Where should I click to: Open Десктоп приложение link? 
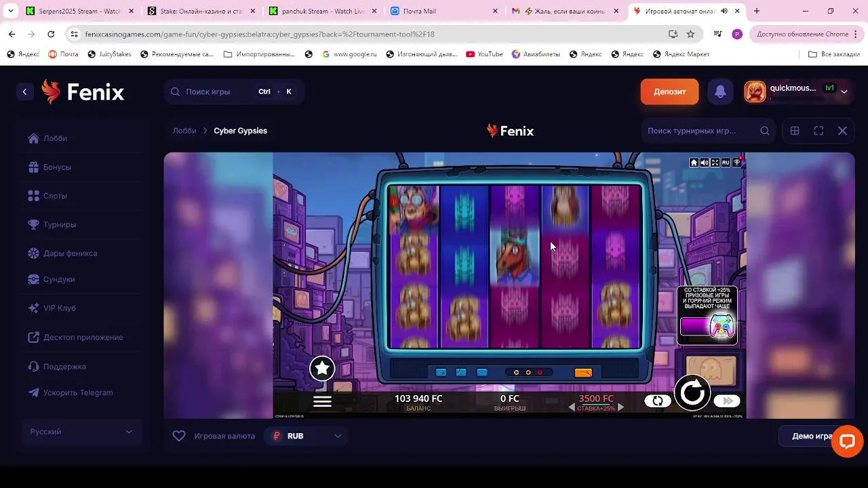click(83, 338)
